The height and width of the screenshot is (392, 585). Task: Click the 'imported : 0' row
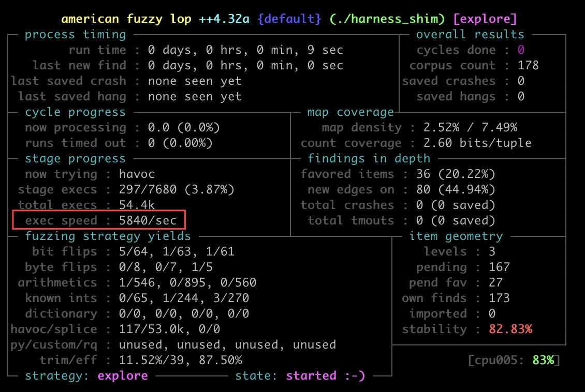pos(452,314)
